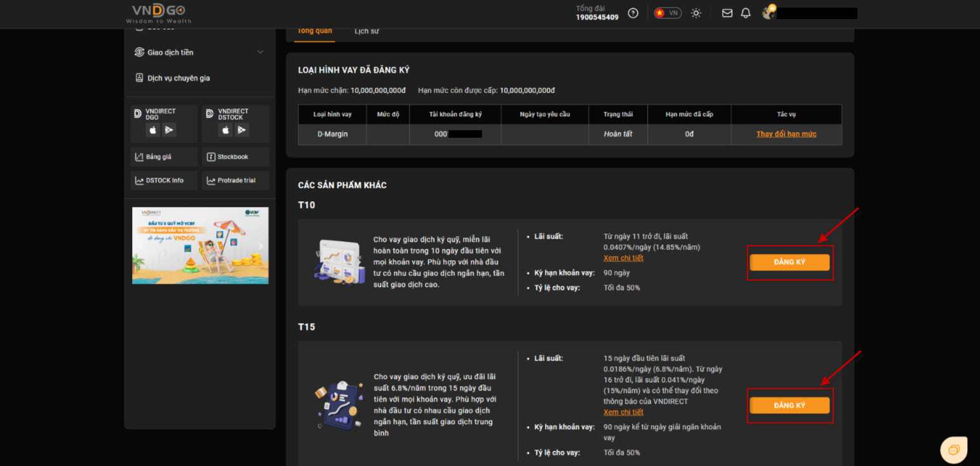The image size is (980, 466).
Task: Open the Bảng giá price board
Action: 164,157
